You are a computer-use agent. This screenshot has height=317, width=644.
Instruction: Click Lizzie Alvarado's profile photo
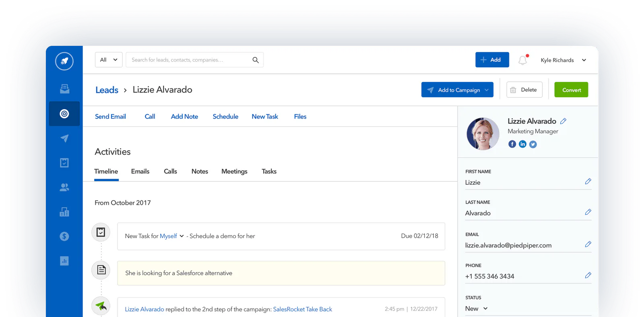(483, 134)
